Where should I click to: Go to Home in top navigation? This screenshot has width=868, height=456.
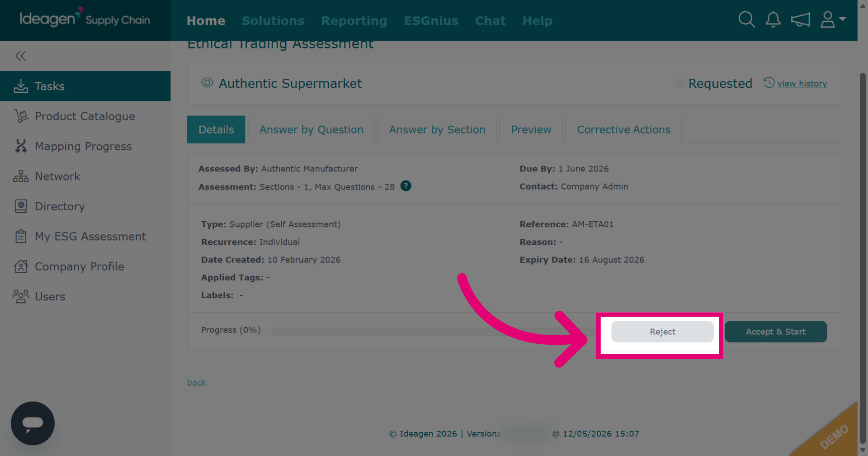206,21
